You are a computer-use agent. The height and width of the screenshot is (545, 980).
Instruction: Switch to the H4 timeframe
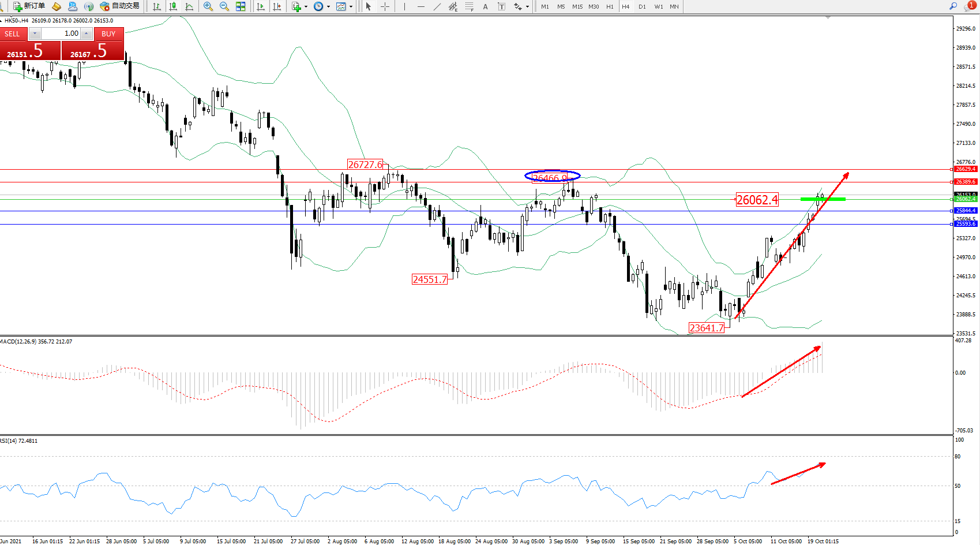(x=626, y=6)
